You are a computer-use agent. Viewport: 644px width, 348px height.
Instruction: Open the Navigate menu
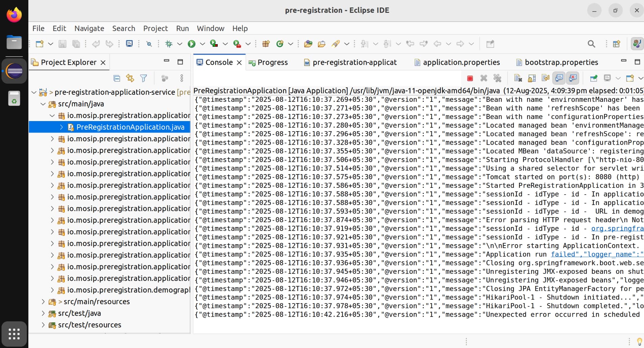pyautogui.click(x=89, y=28)
